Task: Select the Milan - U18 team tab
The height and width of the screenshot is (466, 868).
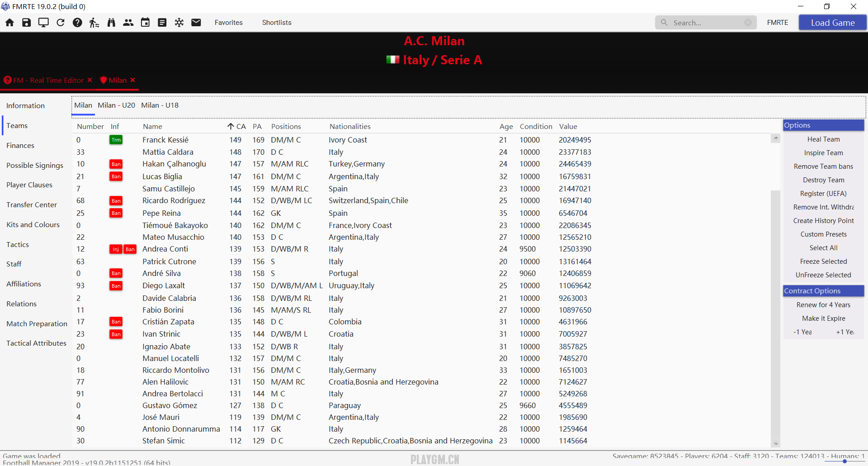Action: point(160,105)
